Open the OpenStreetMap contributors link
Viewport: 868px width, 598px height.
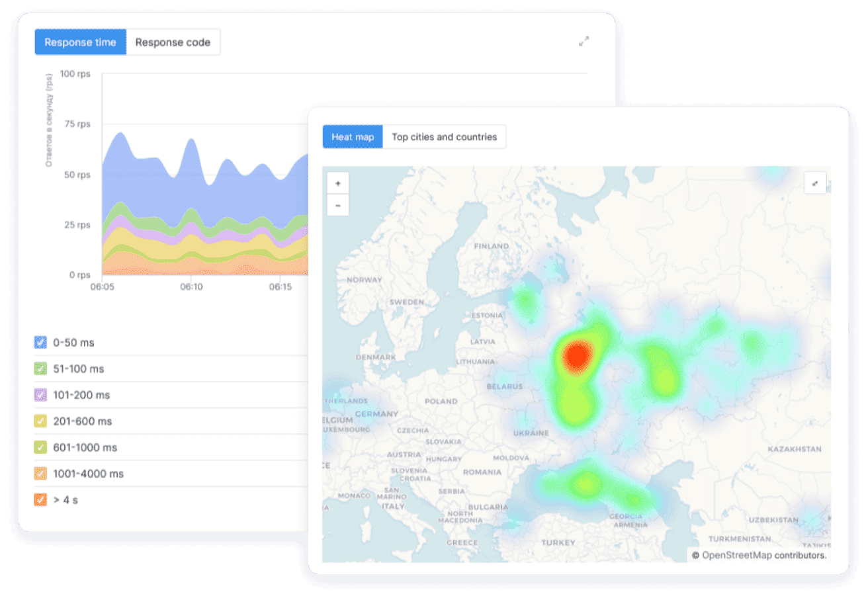click(x=763, y=555)
